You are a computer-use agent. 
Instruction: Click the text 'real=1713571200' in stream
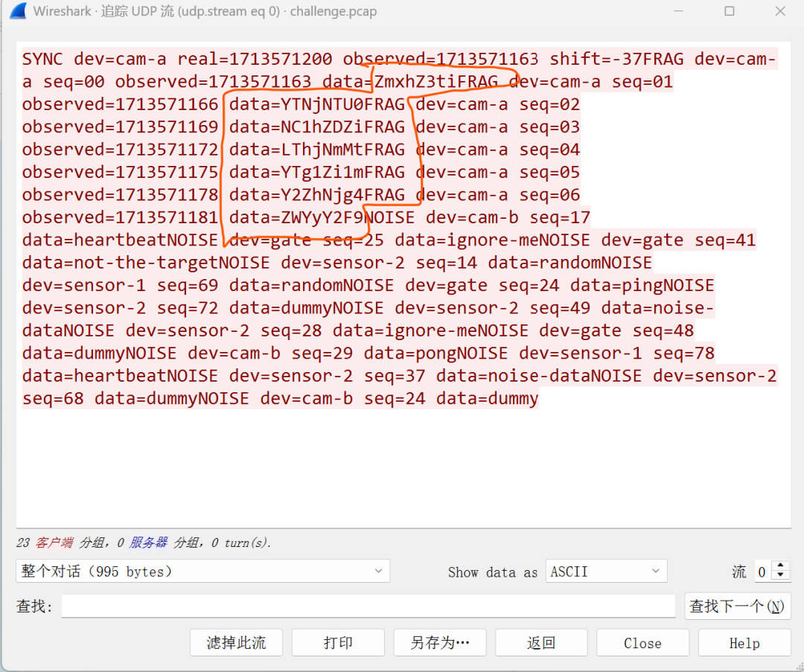point(255,59)
